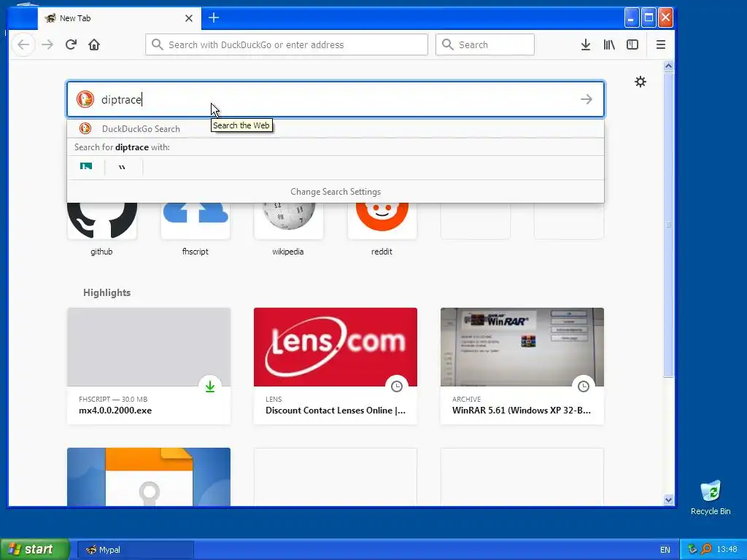Image resolution: width=747 pixels, height=560 pixels.
Task: Open the Lens.com highlight card
Action: click(336, 366)
